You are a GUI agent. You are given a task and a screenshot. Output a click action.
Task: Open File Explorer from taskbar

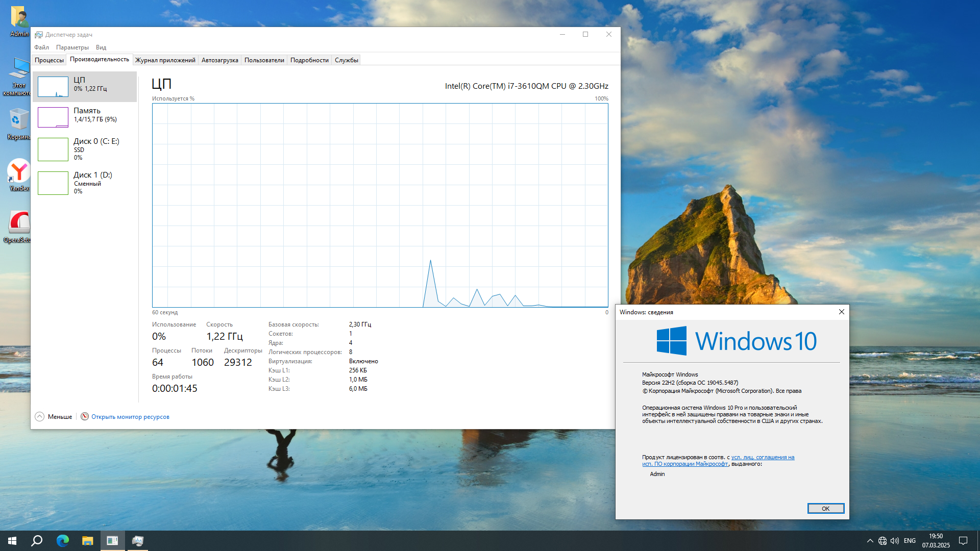point(87,541)
